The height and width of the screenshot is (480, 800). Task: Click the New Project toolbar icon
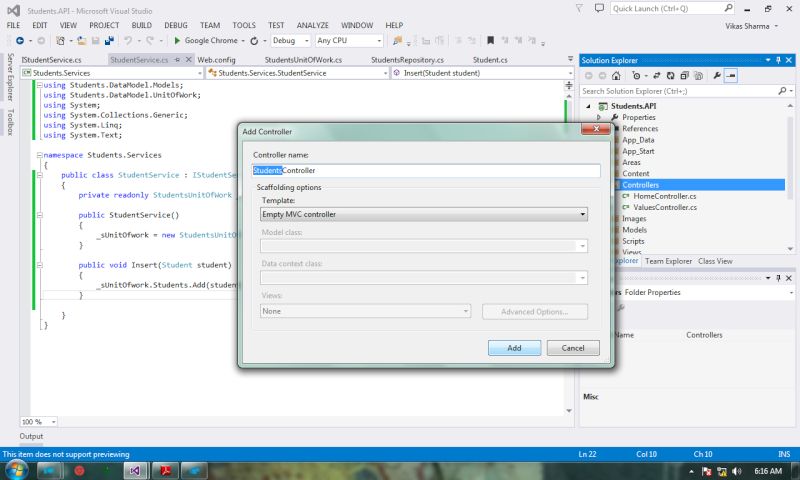(60, 40)
